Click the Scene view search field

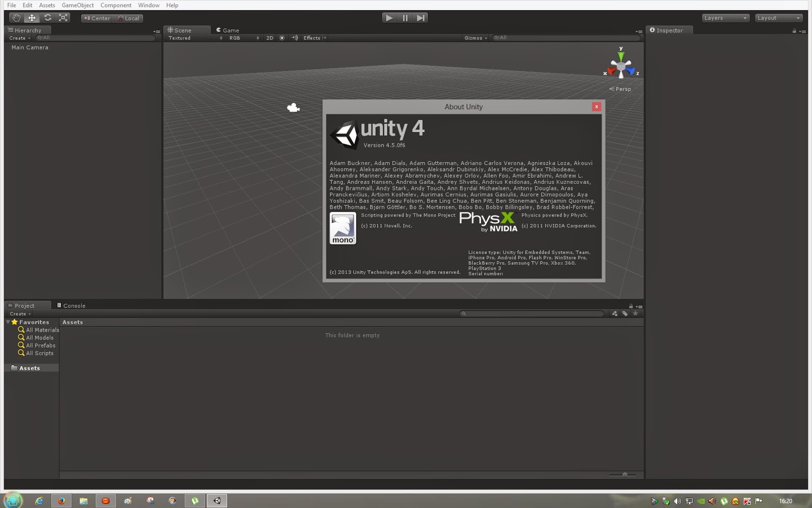click(566, 38)
